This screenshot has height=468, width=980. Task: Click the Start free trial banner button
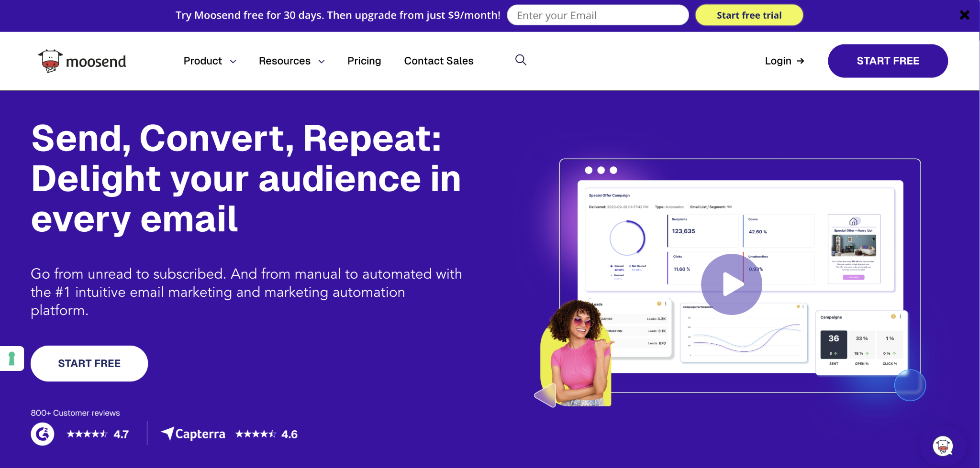pos(749,15)
